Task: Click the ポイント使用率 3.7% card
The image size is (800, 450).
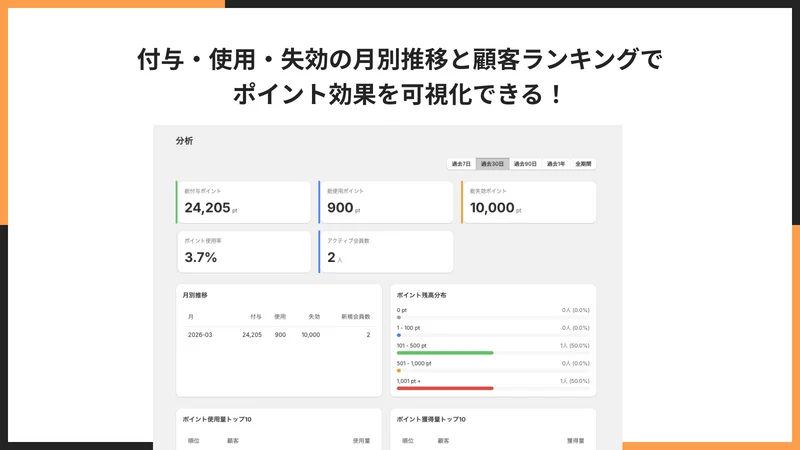Action: [x=243, y=252]
